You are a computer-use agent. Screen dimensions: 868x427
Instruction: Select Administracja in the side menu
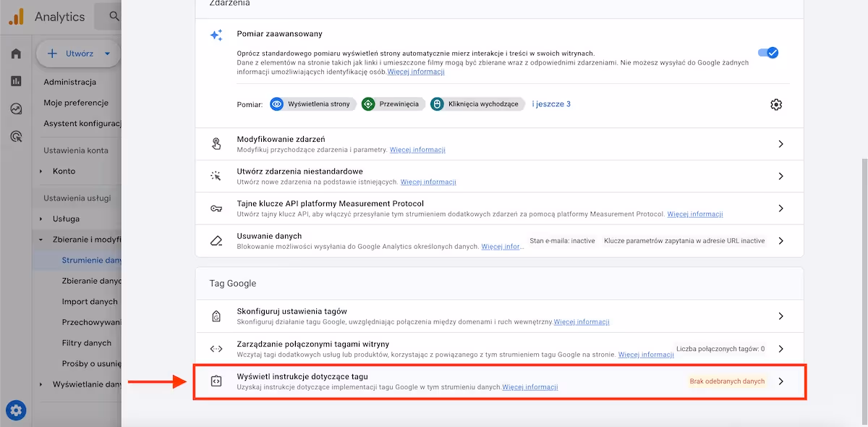point(69,82)
